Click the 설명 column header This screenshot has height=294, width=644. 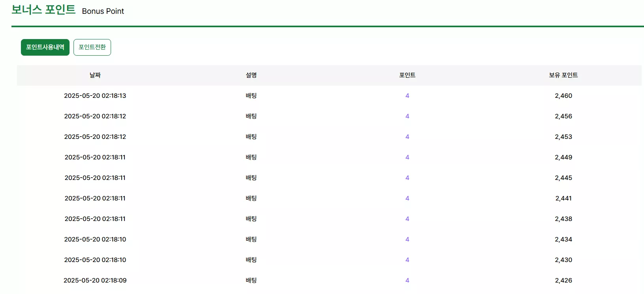coord(251,75)
